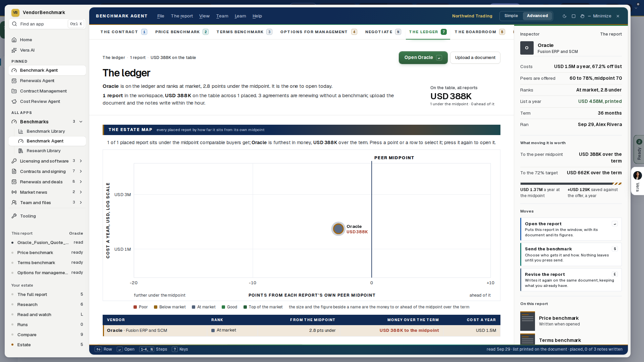Choose the Send the benchmark move
Screen dimensions: 644x362
[571, 254]
